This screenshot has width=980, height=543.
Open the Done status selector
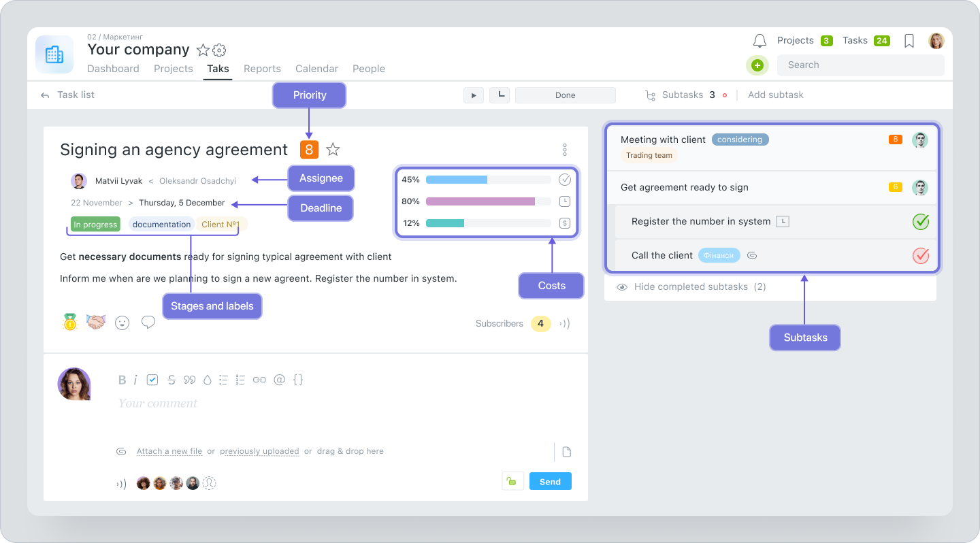coord(565,95)
